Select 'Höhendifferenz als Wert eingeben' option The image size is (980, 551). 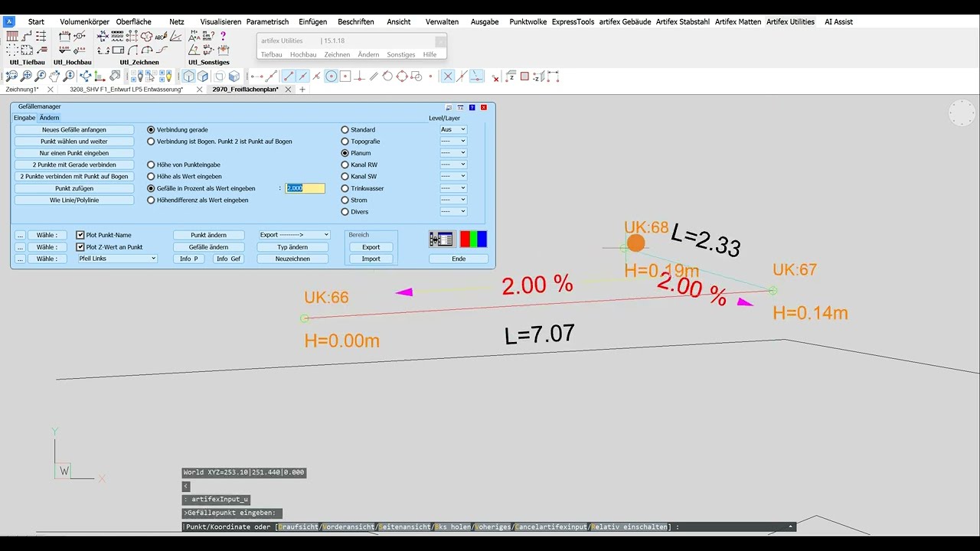click(x=151, y=201)
